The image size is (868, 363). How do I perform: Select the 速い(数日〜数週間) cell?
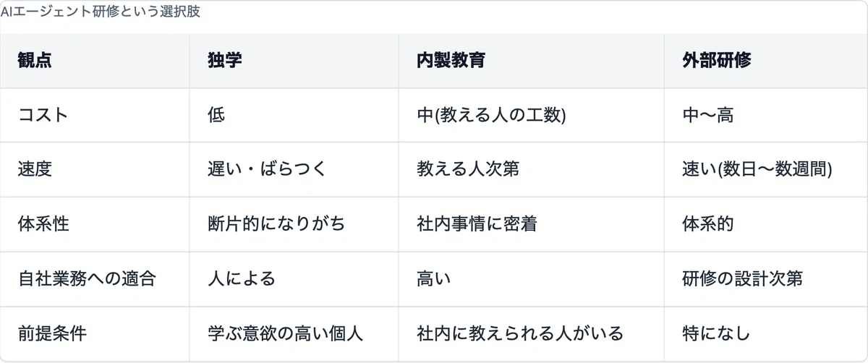(x=757, y=169)
